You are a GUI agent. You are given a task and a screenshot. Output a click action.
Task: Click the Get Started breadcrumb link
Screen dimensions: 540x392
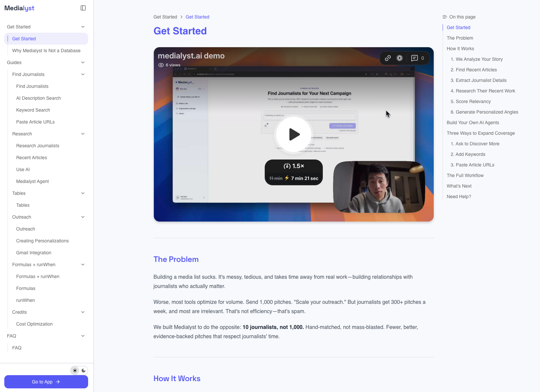pos(197,17)
